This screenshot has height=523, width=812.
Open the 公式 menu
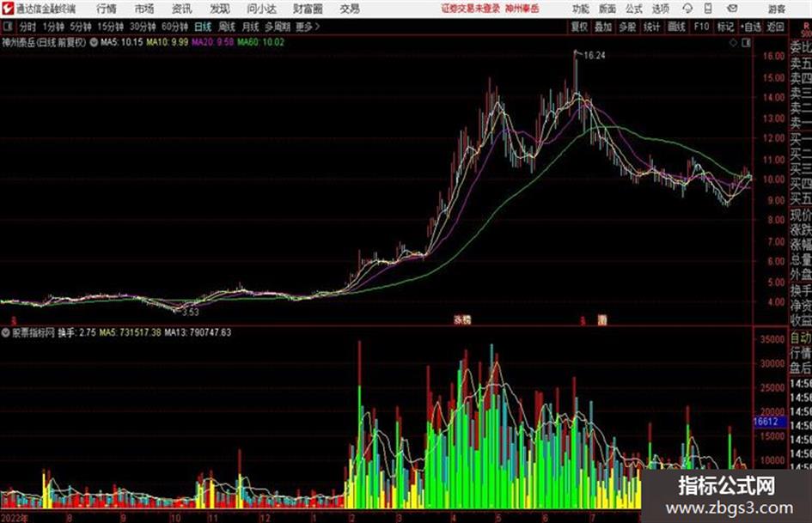634,9
